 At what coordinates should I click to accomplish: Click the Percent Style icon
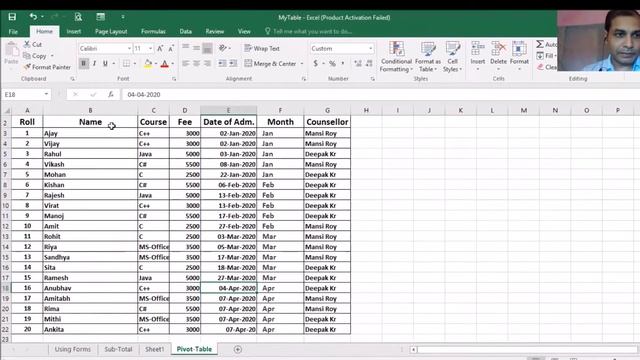point(332,63)
